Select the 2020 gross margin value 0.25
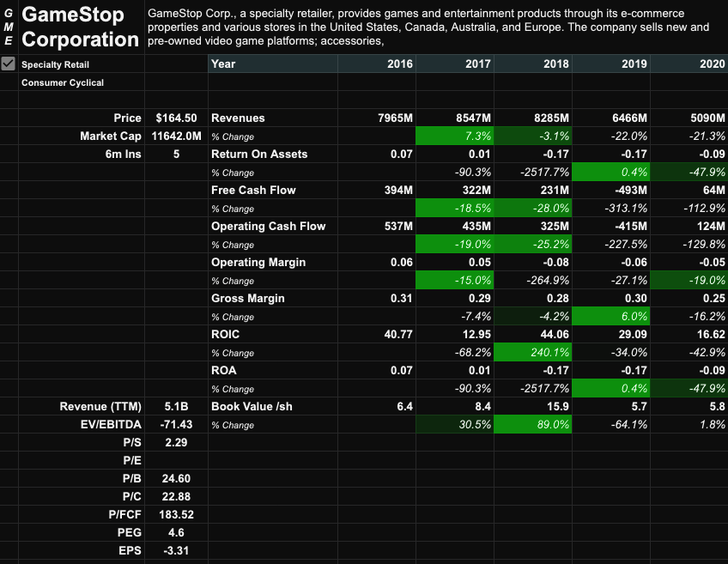The image size is (728, 564). tap(689, 298)
